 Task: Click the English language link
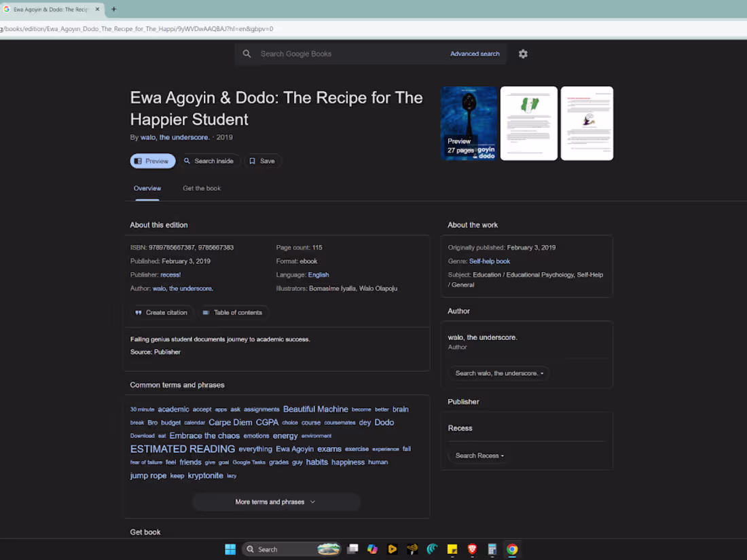(x=318, y=274)
